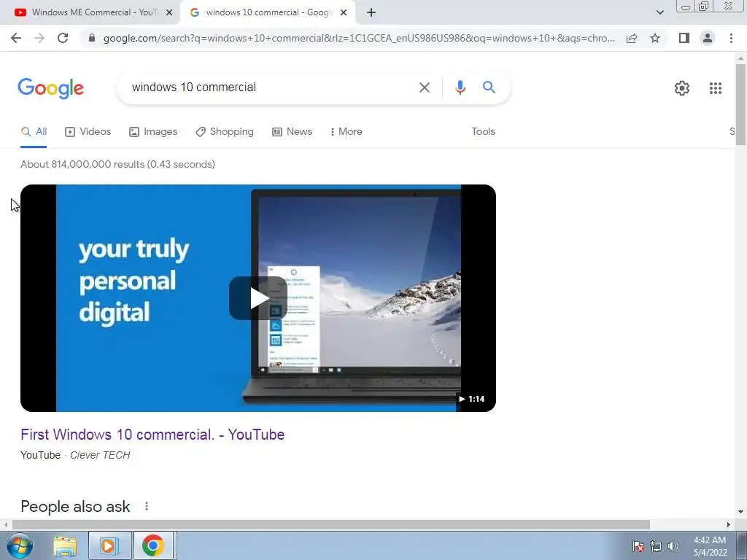Image resolution: width=747 pixels, height=560 pixels.
Task: Click the scroll down arrow
Action: [740, 513]
